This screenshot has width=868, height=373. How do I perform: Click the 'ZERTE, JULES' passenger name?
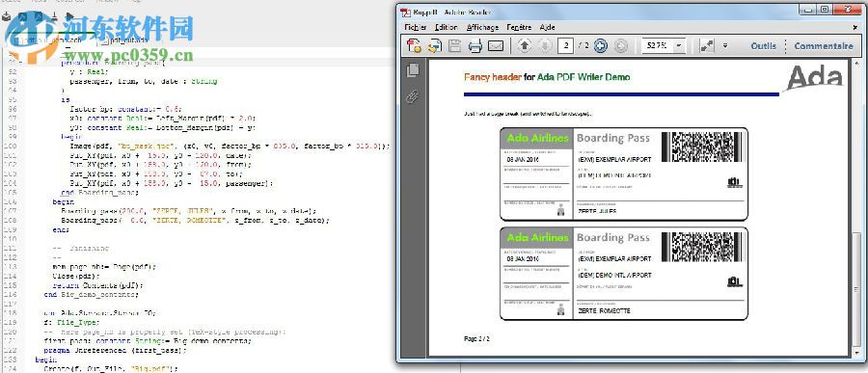pos(597,211)
